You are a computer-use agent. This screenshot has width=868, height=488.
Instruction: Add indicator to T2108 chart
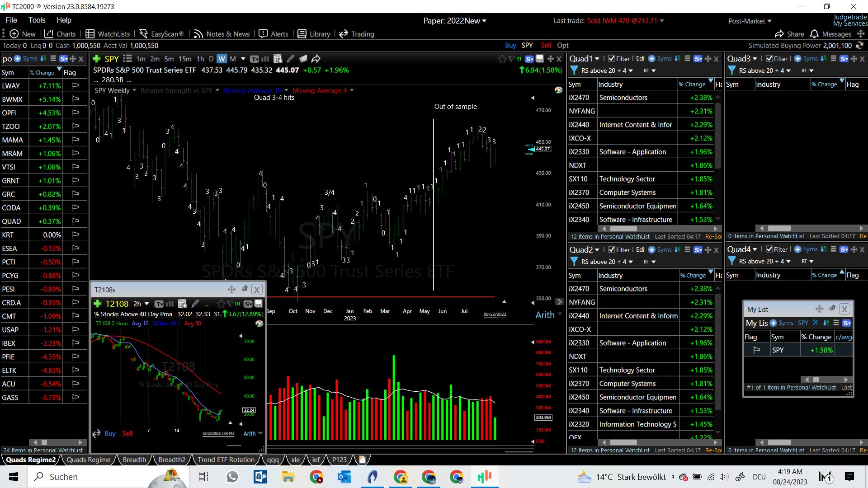pos(97,304)
